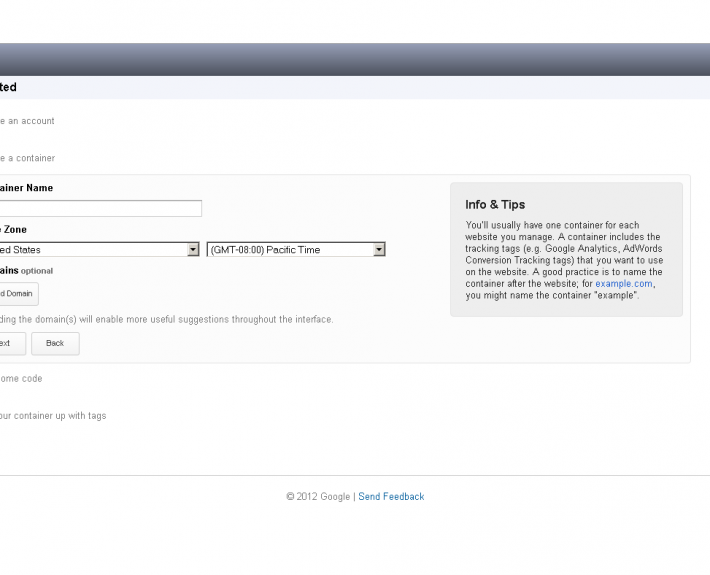710x575 pixels.
Task: Click the Next button
Action: pyautogui.click(x=8, y=343)
